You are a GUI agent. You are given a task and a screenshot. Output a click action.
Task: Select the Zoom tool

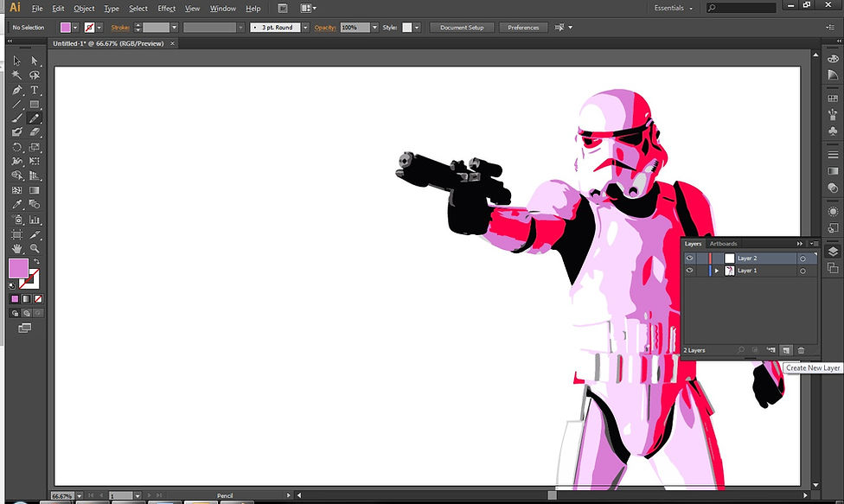click(x=35, y=248)
